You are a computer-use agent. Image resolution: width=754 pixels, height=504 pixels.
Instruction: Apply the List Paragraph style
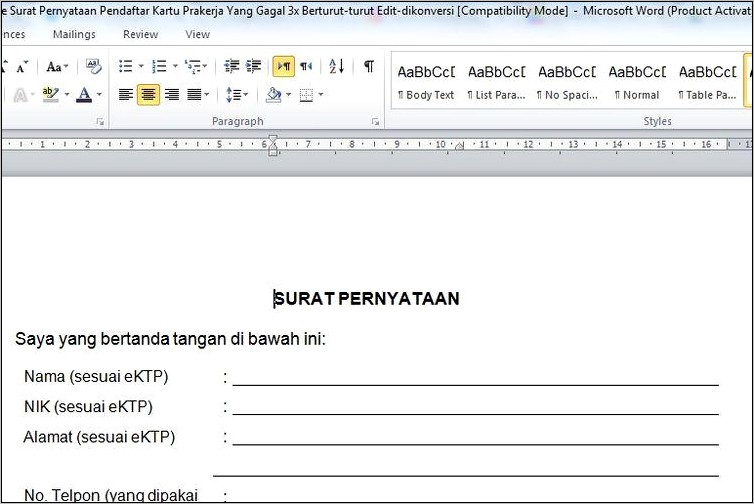coord(496,82)
